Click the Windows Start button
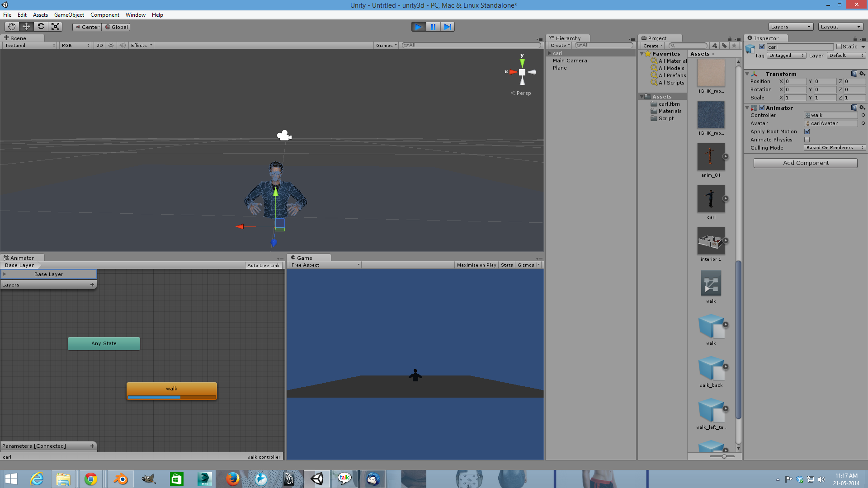Viewport: 868px width, 488px height. click(11, 479)
